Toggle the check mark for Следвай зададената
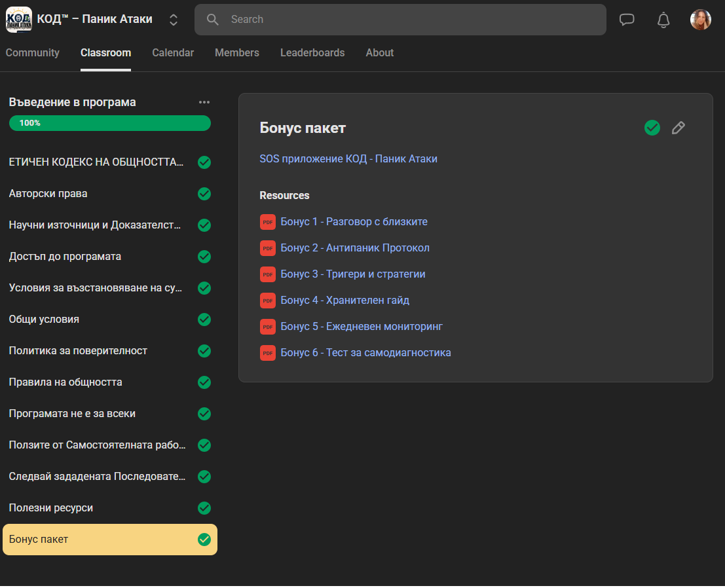This screenshot has width=725, height=588. 204,477
